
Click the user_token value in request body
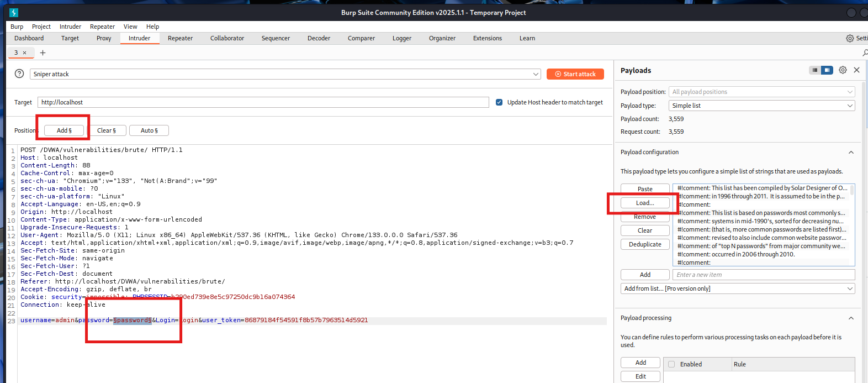tap(306, 320)
